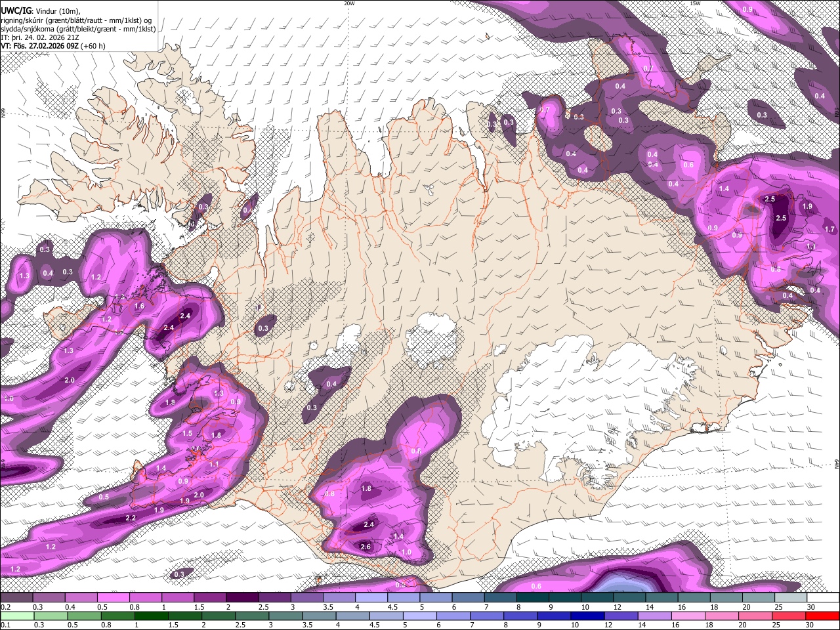Click the 30 label in the upper legend row

[812, 606]
